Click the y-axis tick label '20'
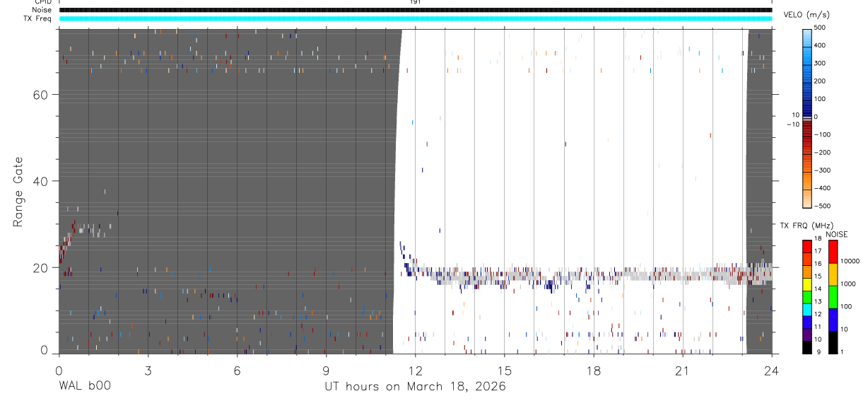This screenshot has width=868, height=401. point(41,267)
